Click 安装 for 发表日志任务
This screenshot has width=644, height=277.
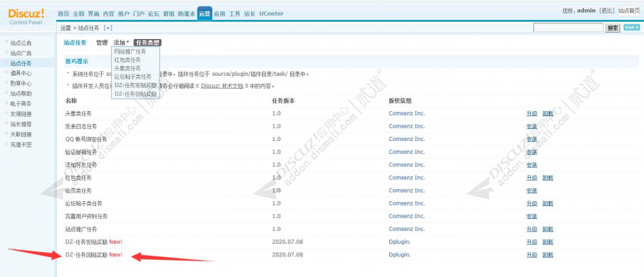coord(532,126)
